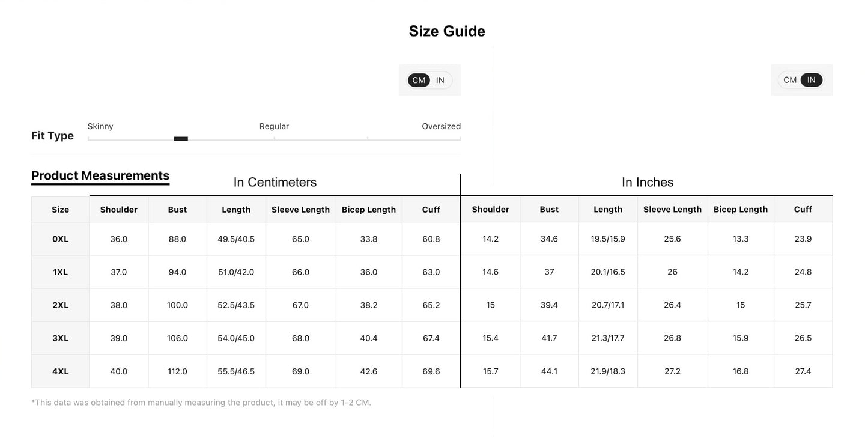Click the Cuff header in inches table
Viewport: 868px width, 438px height.
(803, 210)
